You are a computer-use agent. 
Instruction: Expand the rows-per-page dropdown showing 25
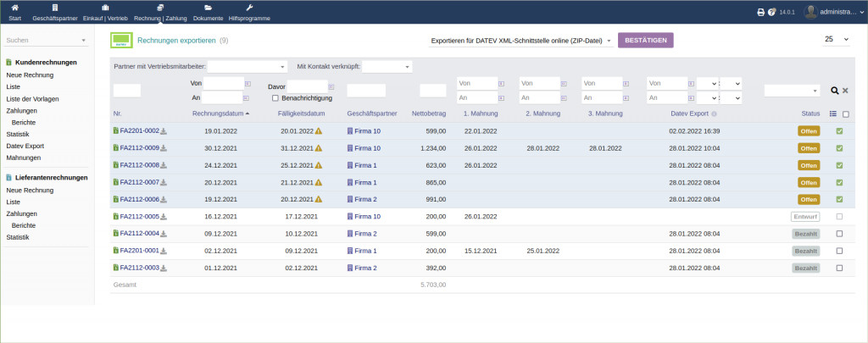point(835,40)
